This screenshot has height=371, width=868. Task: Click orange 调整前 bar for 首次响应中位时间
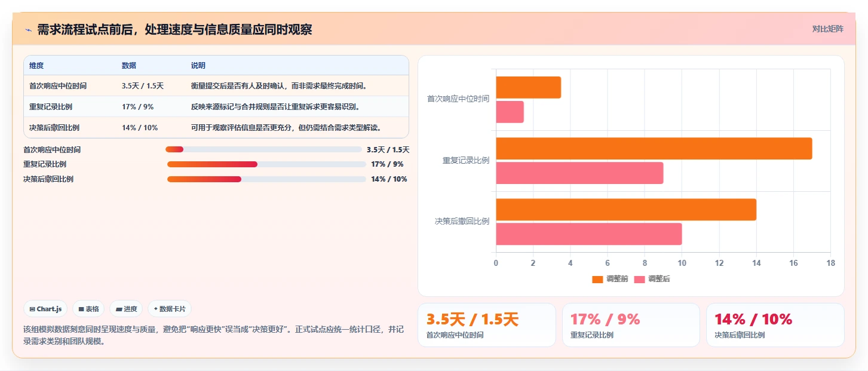(x=528, y=87)
